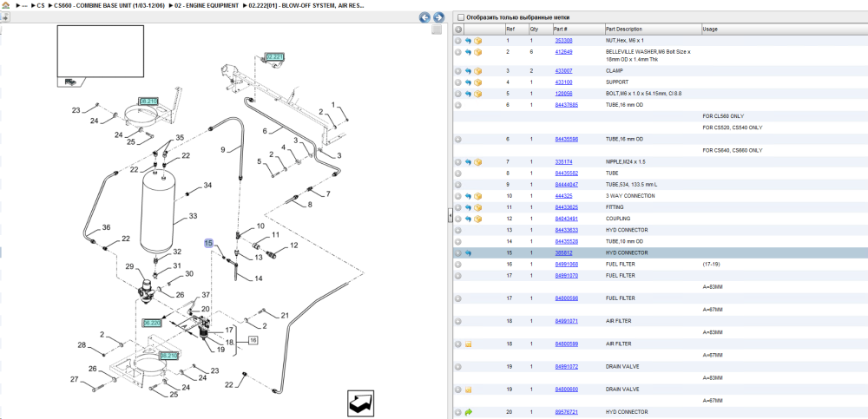This screenshot has width=868, height=419.
Task: Open the CS breadcrumb item
Action: tap(41, 5)
